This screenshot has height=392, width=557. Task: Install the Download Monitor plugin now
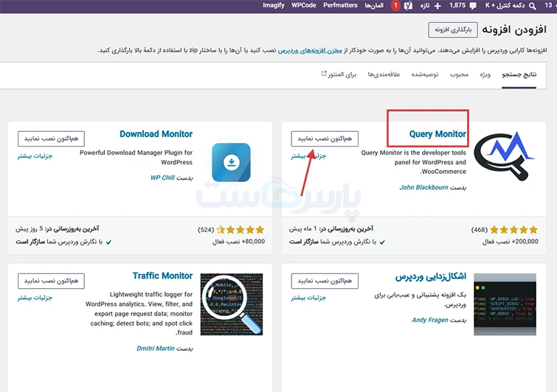[51, 139]
